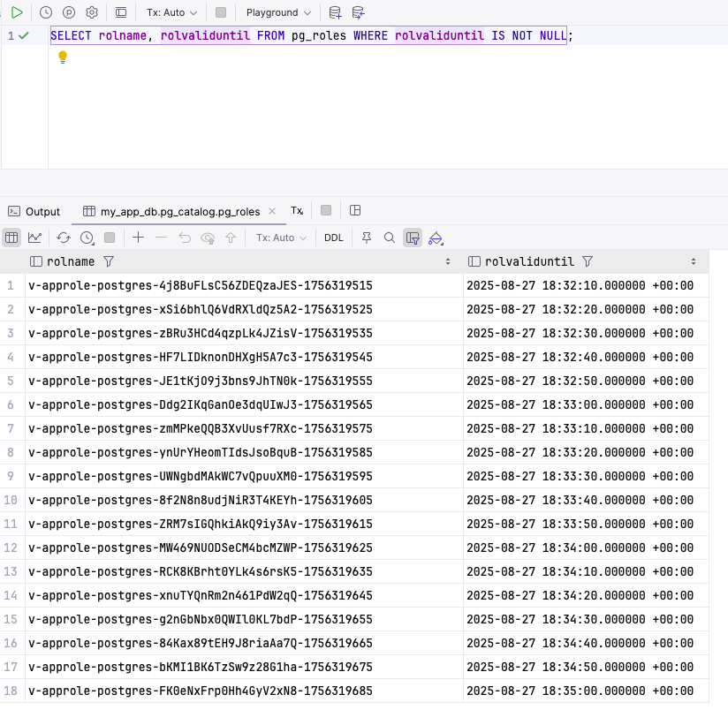Search within the result grid
728x725 pixels.
[x=389, y=238]
